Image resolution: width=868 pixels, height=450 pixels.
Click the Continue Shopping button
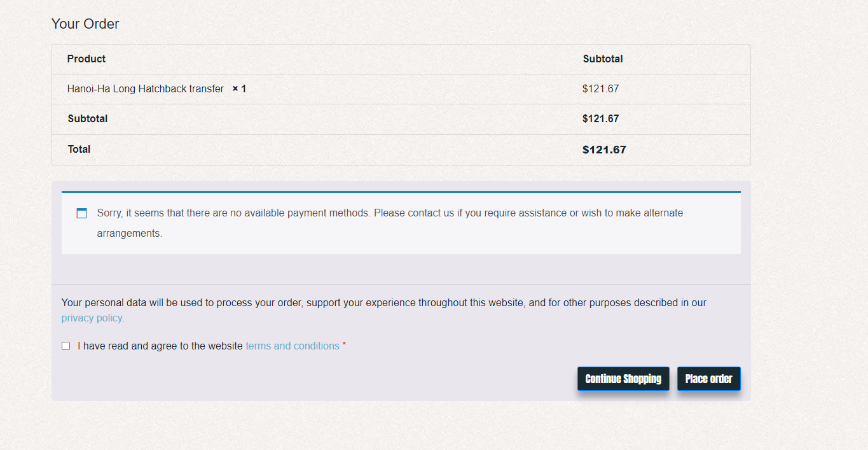click(623, 379)
